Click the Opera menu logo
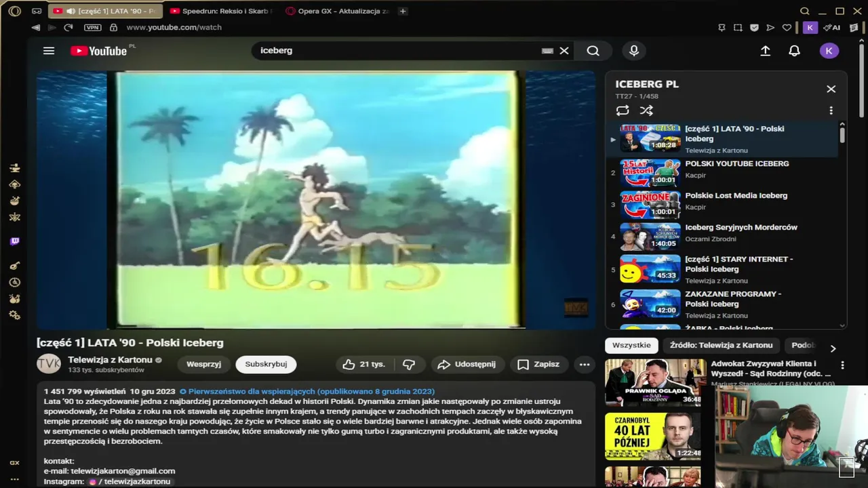This screenshot has width=868, height=488. (14, 11)
